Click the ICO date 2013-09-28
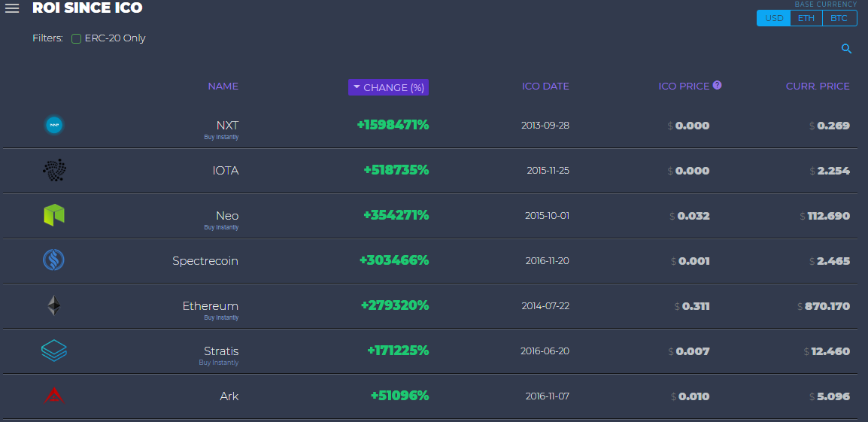 (x=545, y=125)
